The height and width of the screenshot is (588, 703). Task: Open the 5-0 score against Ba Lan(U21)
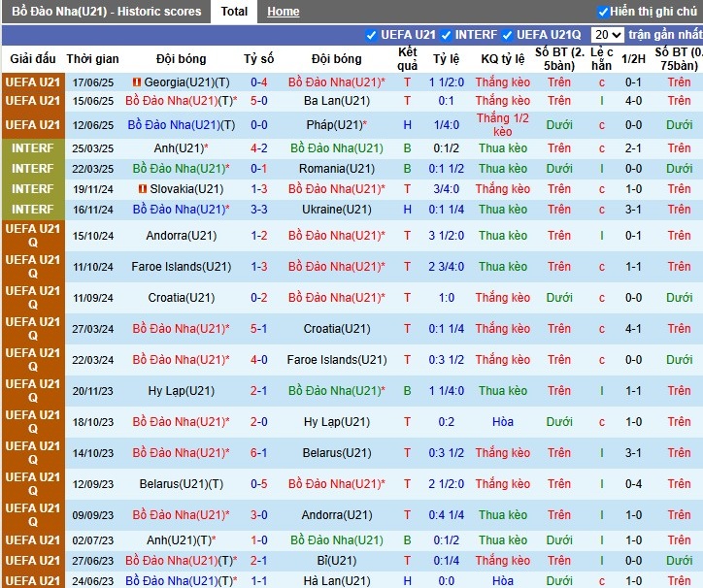tap(258, 101)
